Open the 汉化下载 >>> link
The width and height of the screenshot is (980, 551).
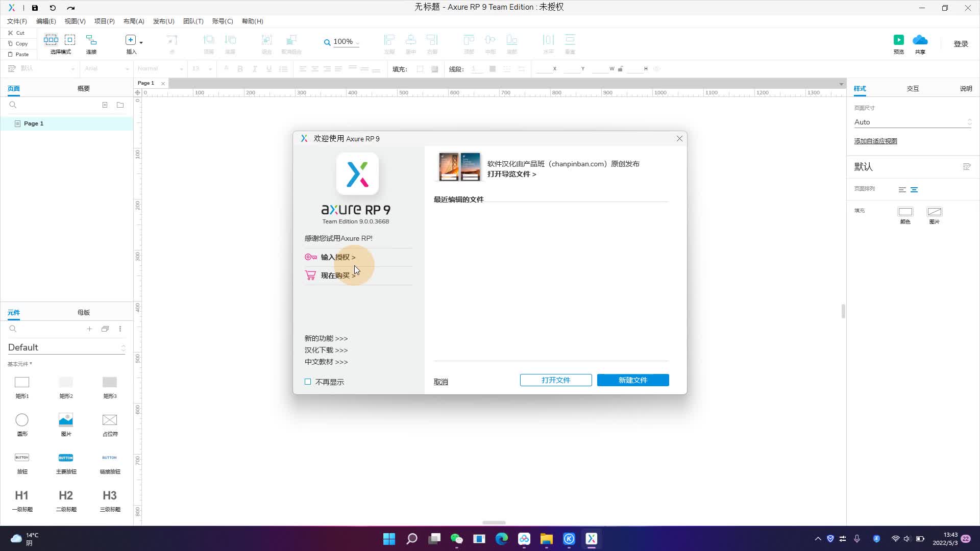pos(326,350)
